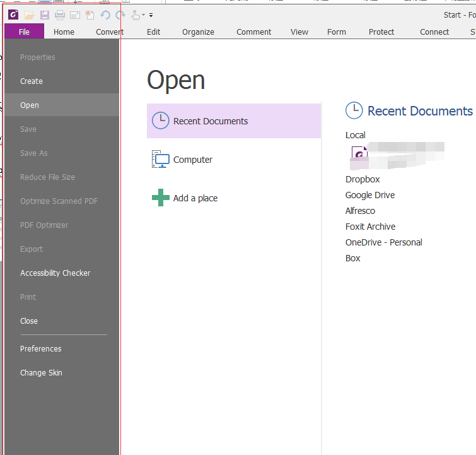The height and width of the screenshot is (455, 476).
Task: Switch to the Home ribbon tab
Action: click(x=64, y=32)
